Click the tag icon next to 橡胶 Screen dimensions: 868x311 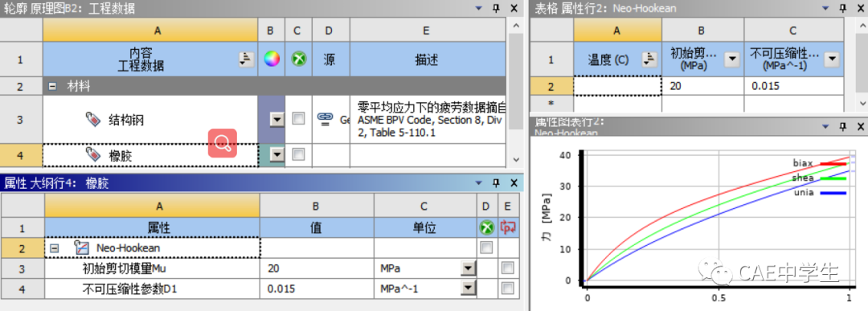pyautogui.click(x=93, y=156)
